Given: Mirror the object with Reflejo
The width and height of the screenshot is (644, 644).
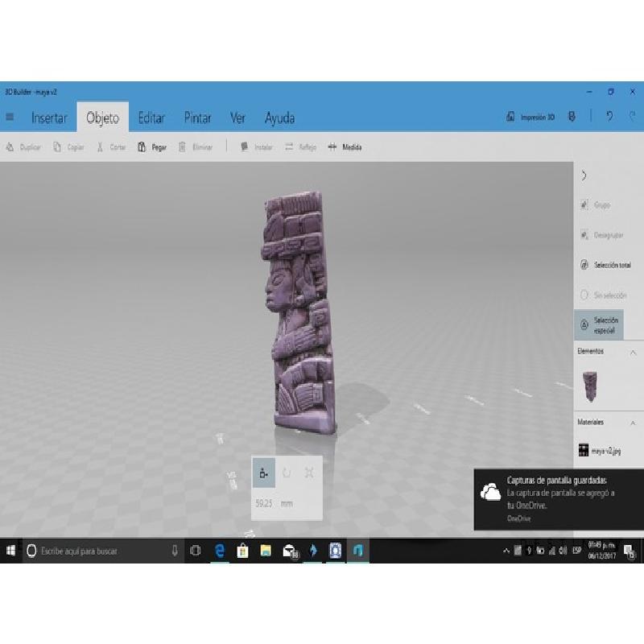Looking at the screenshot, I should (x=300, y=147).
